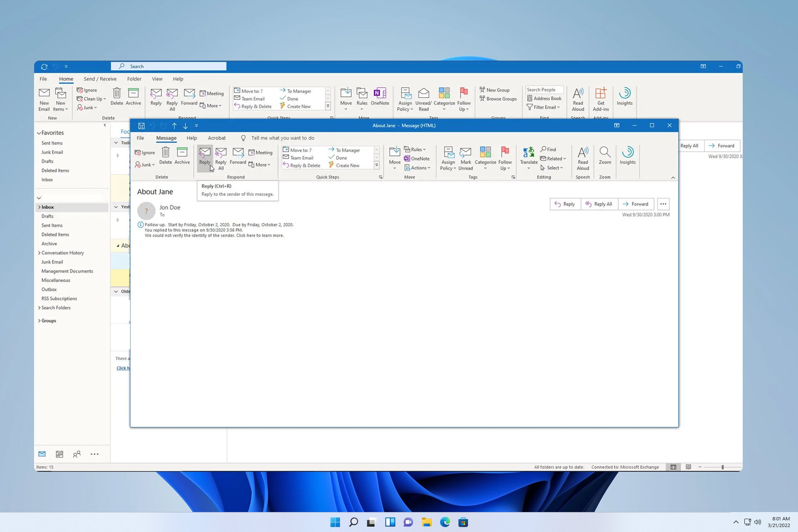Switch to Calendar view icon
Screen dimensions: 798x532
(59, 454)
